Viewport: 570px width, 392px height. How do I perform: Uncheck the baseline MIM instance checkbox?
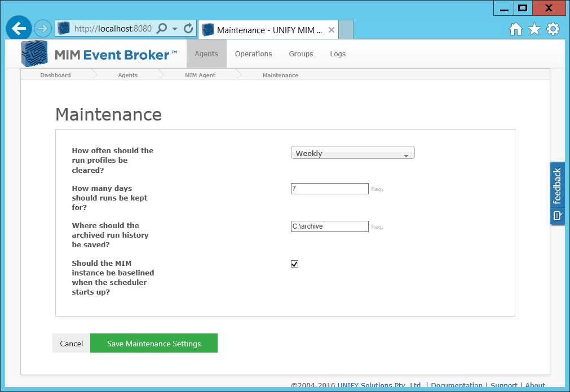point(294,264)
